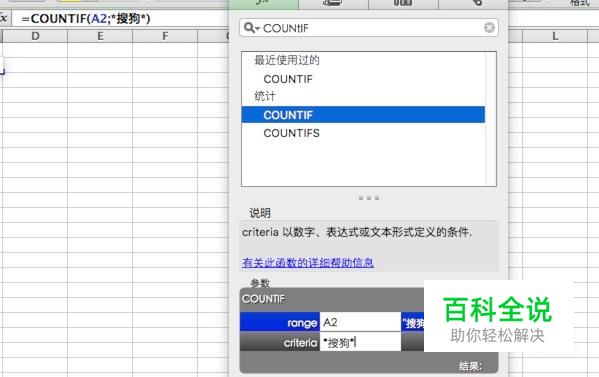Click the 最近使用过的 group header
The height and width of the screenshot is (377, 599).
[287, 60]
